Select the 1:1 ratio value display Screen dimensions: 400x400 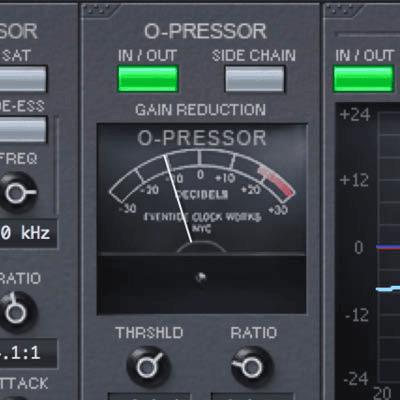click(x=28, y=353)
